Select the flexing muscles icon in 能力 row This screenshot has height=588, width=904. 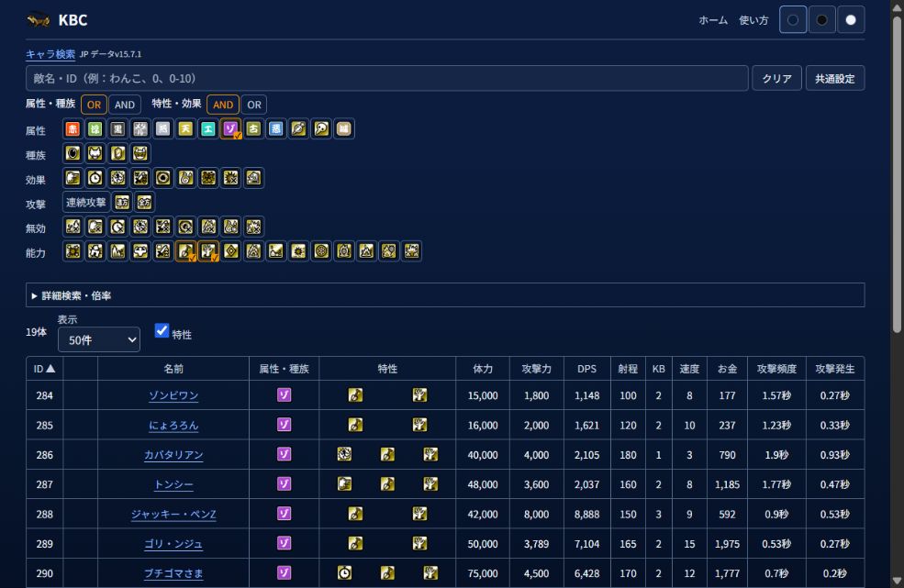[140, 251]
